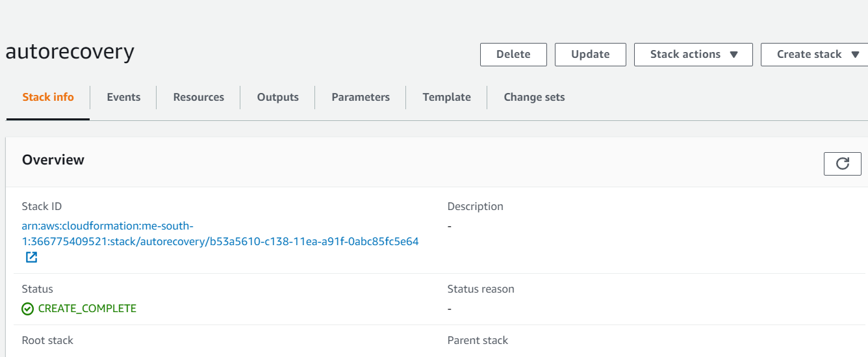Switch to the Change sets tab
This screenshot has width=868, height=357.
click(x=534, y=97)
